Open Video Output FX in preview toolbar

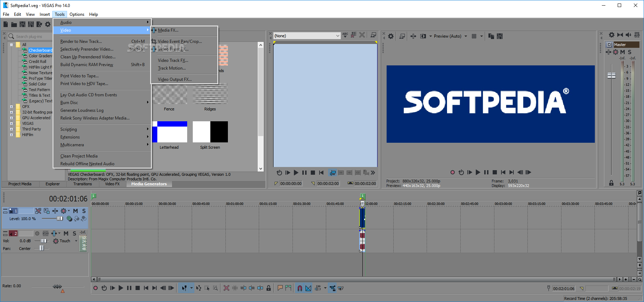point(413,36)
